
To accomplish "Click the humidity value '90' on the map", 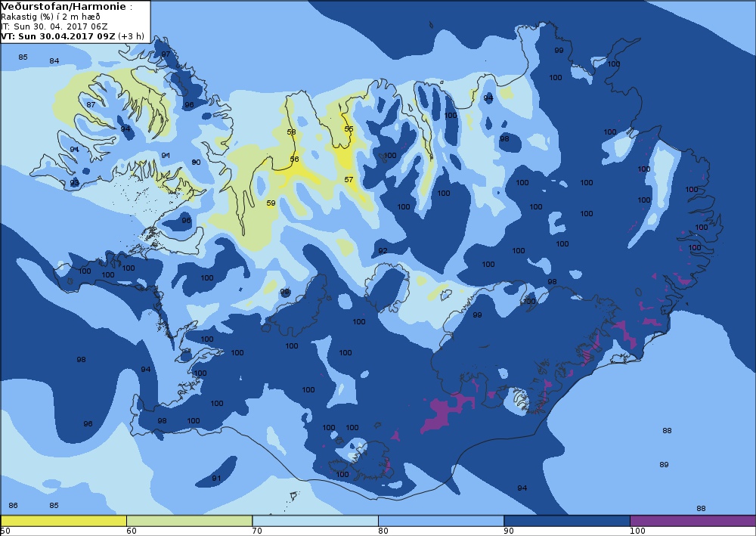I will 197,162.
